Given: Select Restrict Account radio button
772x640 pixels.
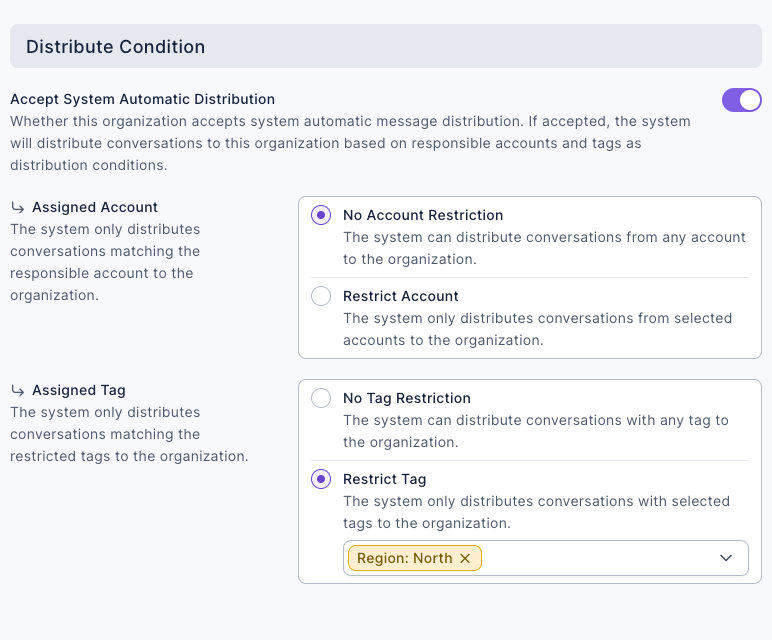Looking at the screenshot, I should click(x=321, y=296).
